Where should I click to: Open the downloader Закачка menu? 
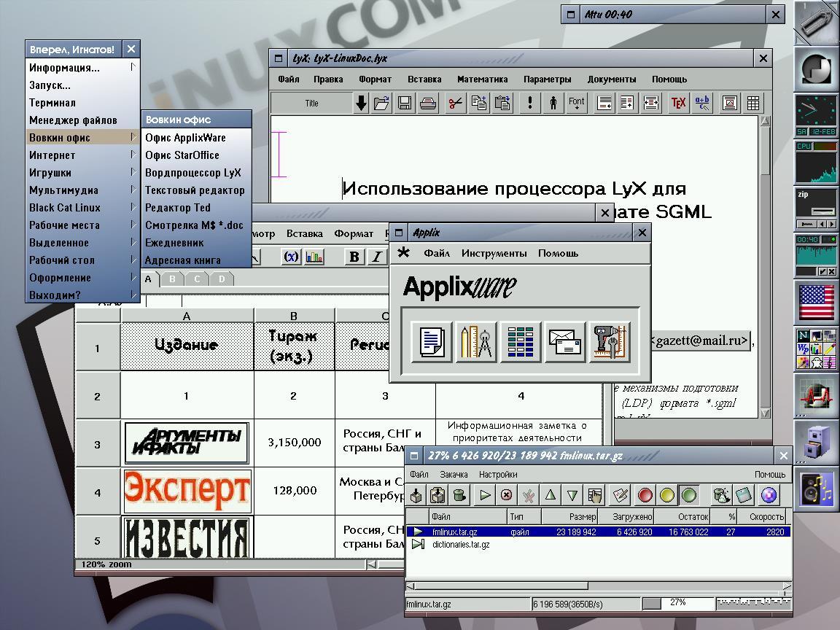(x=454, y=474)
